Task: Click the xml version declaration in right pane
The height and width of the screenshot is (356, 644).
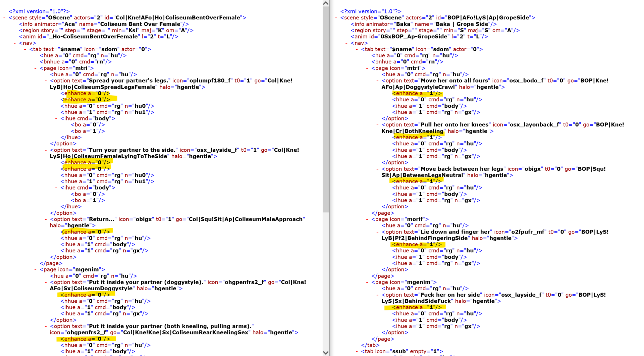Action: pos(371,11)
